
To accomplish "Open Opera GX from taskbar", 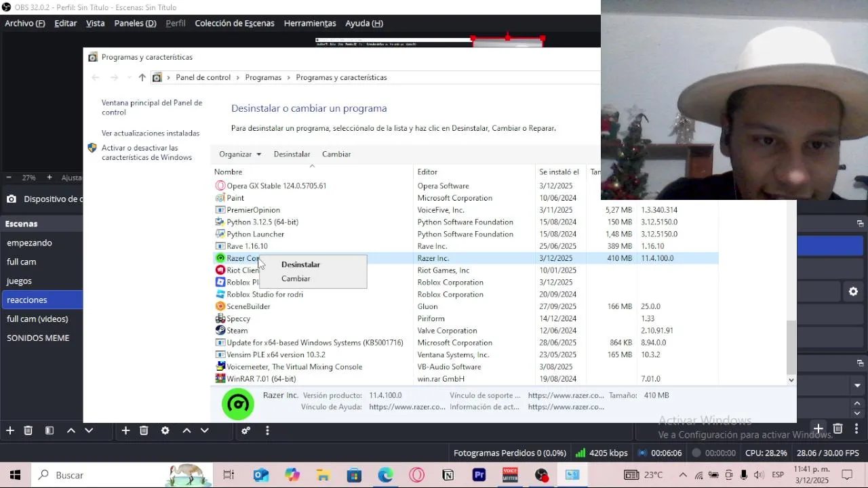I will [x=416, y=475].
